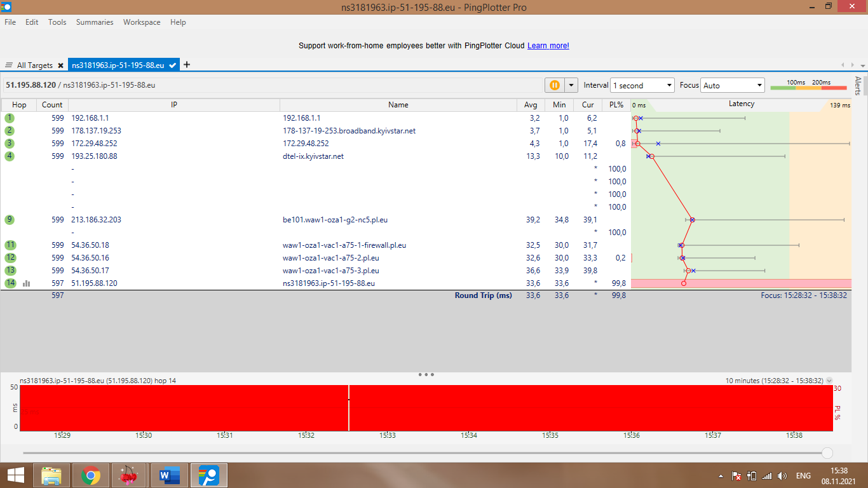Click the hop 9 green circle icon
868x488 pixels.
[x=10, y=219]
